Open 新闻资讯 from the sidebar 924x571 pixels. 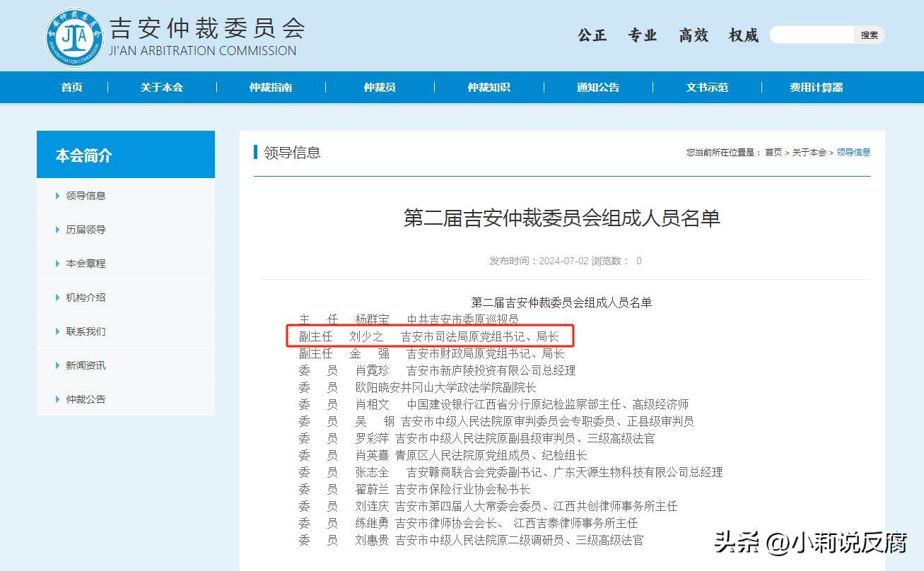(x=86, y=365)
